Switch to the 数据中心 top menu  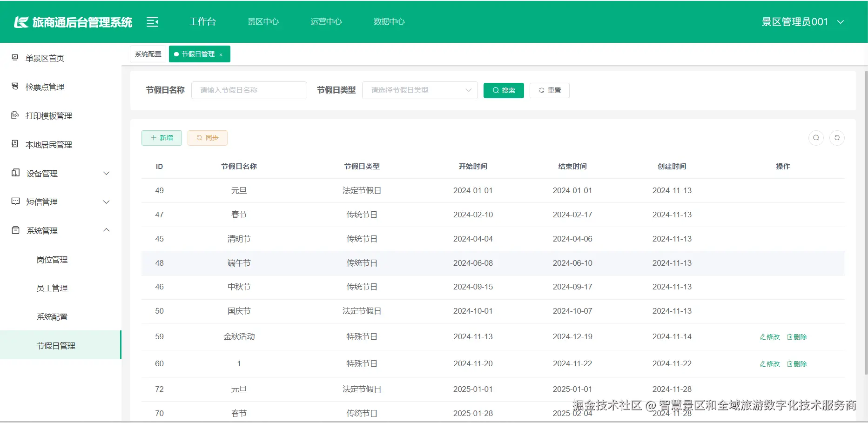pyautogui.click(x=389, y=21)
